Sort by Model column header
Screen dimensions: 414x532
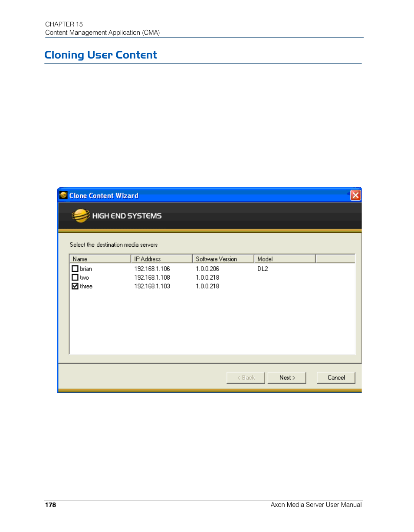click(285, 259)
